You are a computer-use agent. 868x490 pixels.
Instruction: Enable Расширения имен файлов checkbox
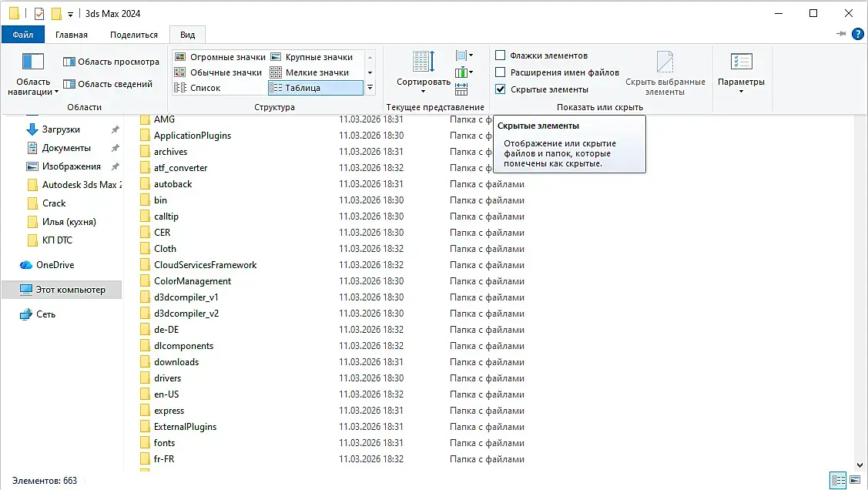click(500, 72)
